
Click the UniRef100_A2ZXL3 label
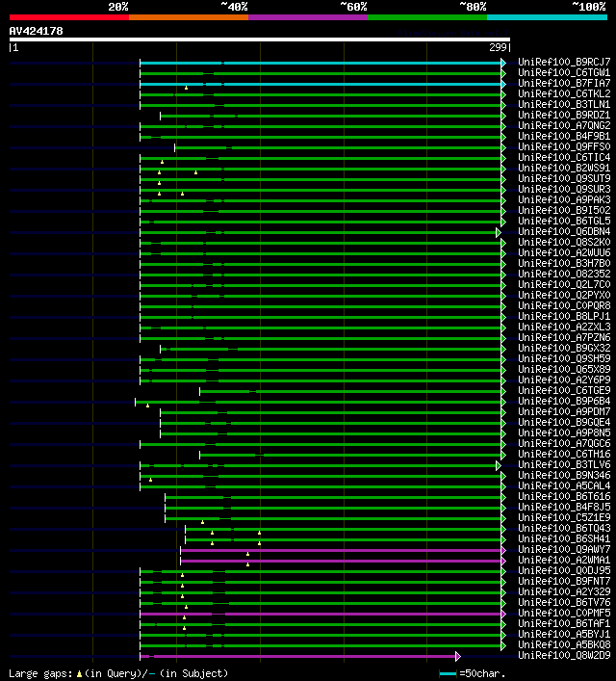click(x=564, y=327)
